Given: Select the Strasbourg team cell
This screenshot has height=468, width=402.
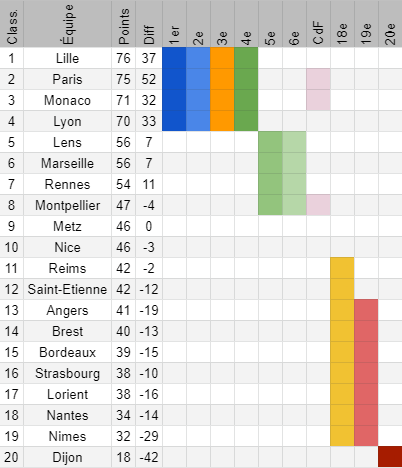Looking at the screenshot, I should point(67,373).
